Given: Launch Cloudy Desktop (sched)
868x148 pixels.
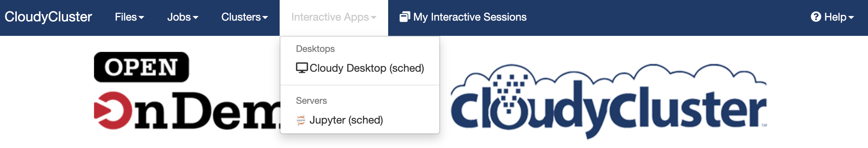Looking at the screenshot, I should (360, 68).
